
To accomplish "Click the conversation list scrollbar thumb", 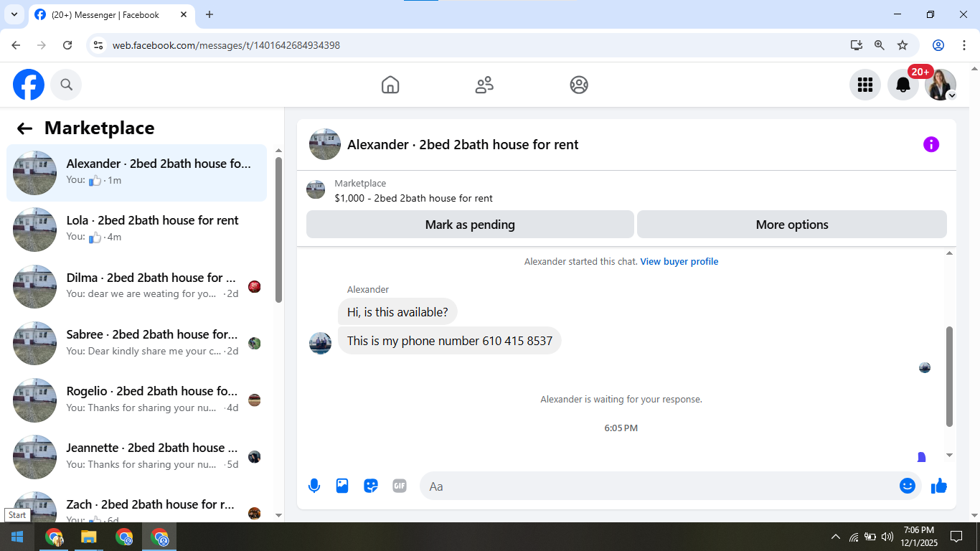I will coord(278,230).
